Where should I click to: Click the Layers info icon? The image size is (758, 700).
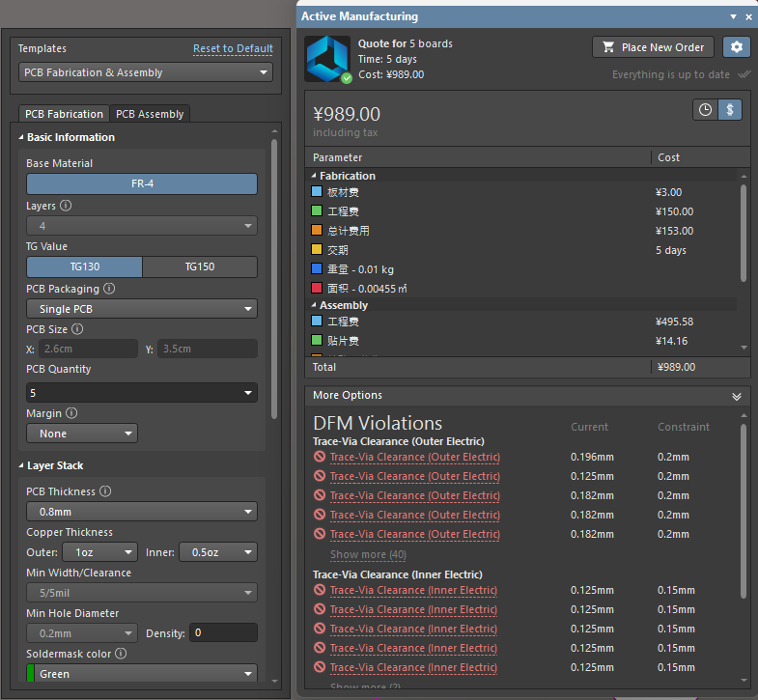pyautogui.click(x=66, y=206)
